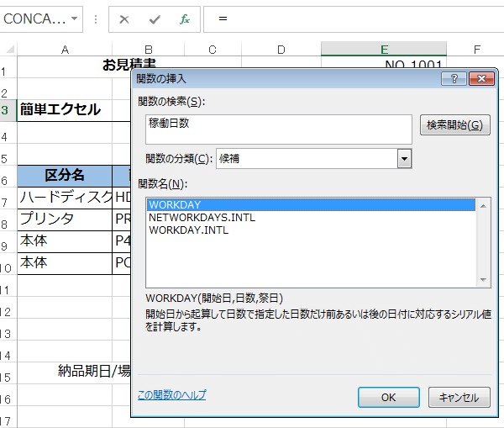Select WORKDAY.INTL in the function list
The width and height of the screenshot is (504, 428).
188,230
